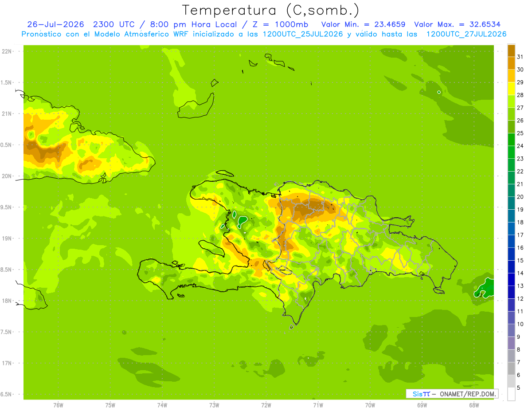Click the "19N" latitude label
532x411 pixels.
tap(7, 239)
